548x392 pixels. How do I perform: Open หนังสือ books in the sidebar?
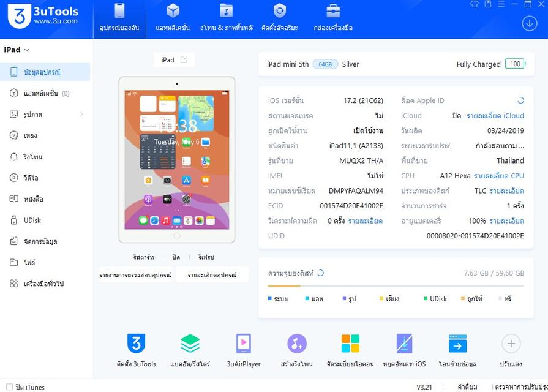coord(45,199)
